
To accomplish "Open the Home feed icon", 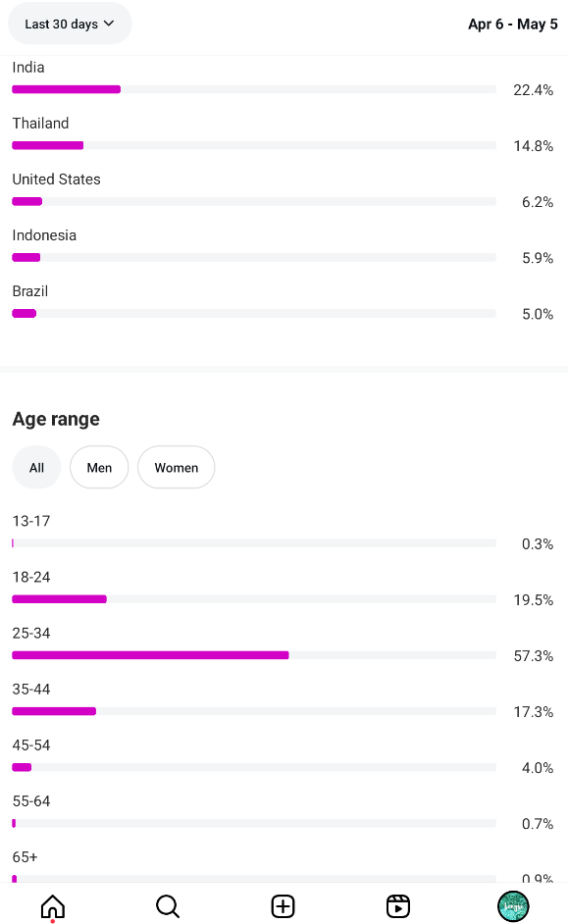I will tap(52, 906).
